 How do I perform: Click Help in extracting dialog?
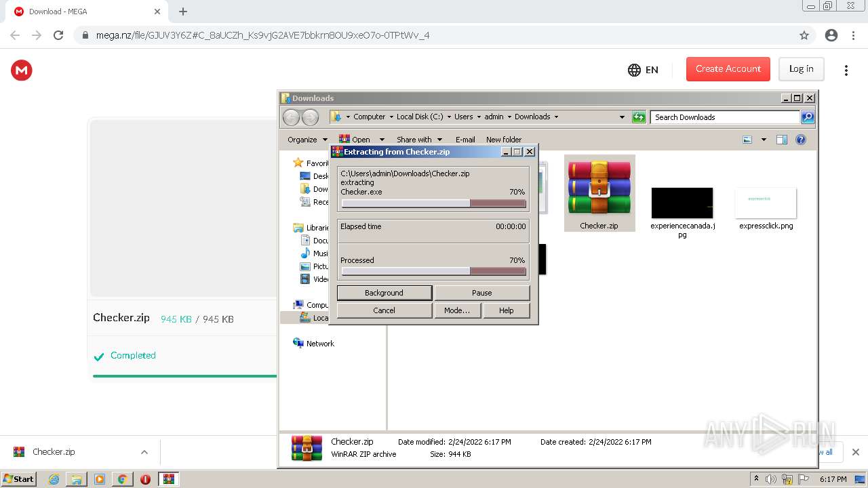click(x=507, y=310)
